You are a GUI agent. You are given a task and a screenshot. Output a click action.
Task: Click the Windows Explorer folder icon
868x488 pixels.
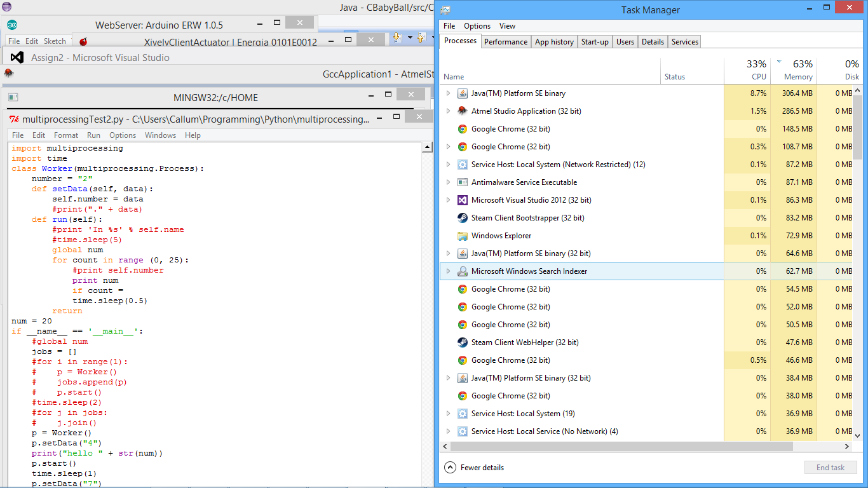(x=463, y=236)
